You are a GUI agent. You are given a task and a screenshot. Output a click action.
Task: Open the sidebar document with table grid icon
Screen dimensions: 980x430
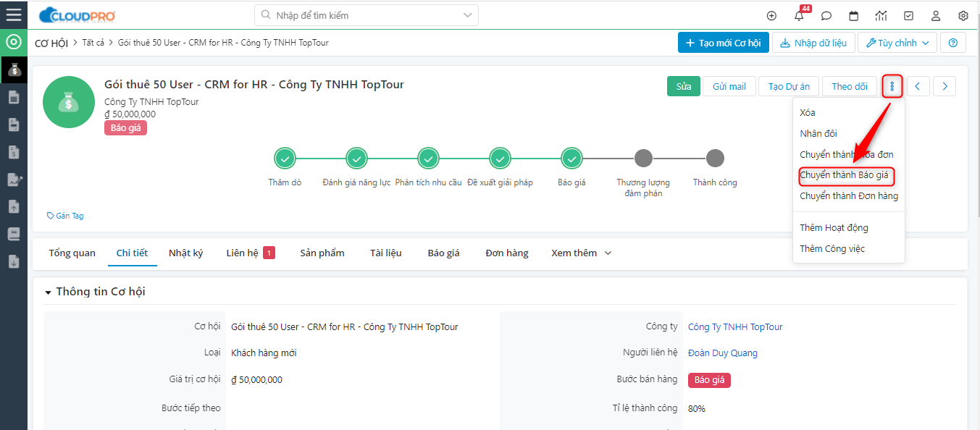(14, 98)
